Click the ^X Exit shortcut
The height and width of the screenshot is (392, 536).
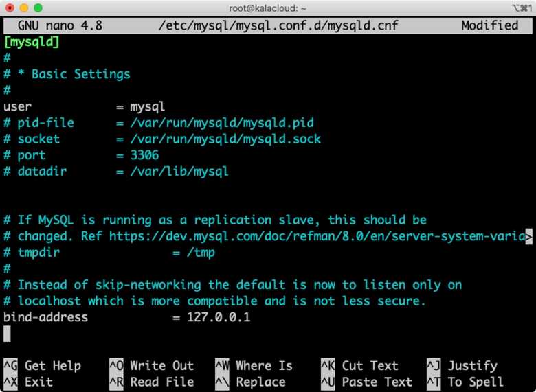click(x=28, y=382)
